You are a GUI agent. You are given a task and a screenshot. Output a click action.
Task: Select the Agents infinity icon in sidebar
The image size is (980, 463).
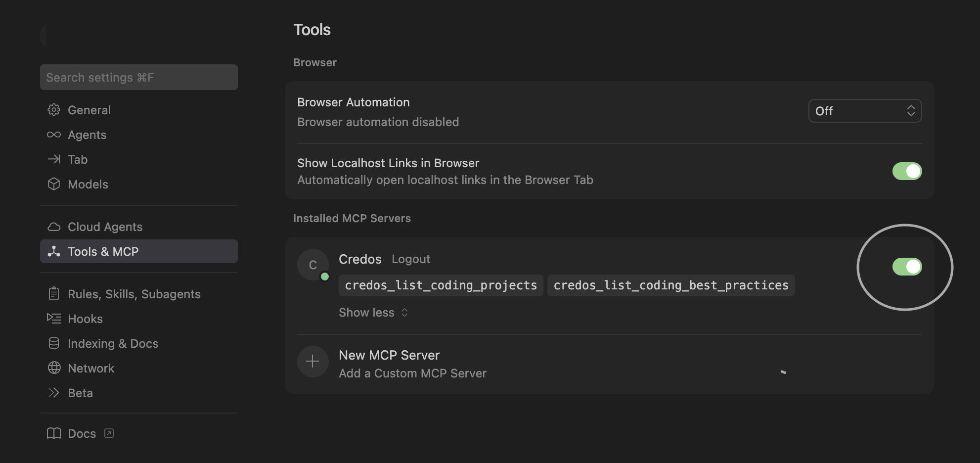pyautogui.click(x=54, y=135)
